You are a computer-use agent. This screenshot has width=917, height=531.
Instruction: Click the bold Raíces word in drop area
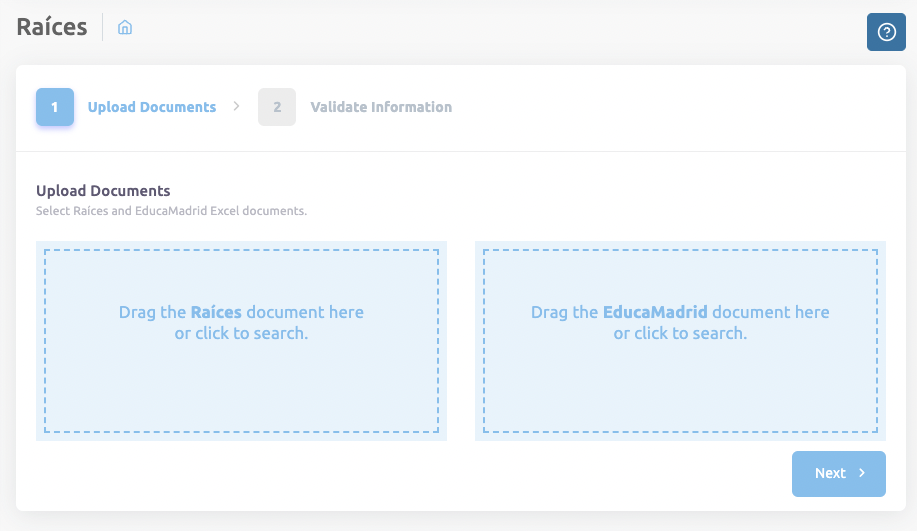216,312
